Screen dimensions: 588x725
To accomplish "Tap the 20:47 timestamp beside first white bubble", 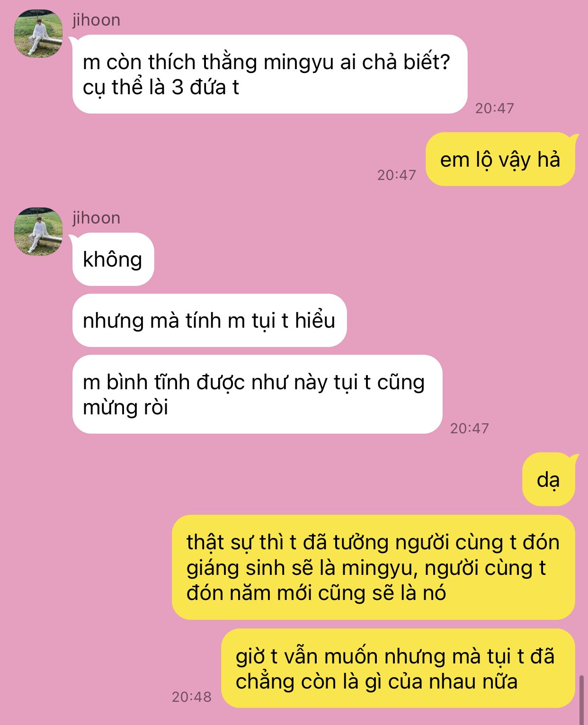I will (494, 108).
